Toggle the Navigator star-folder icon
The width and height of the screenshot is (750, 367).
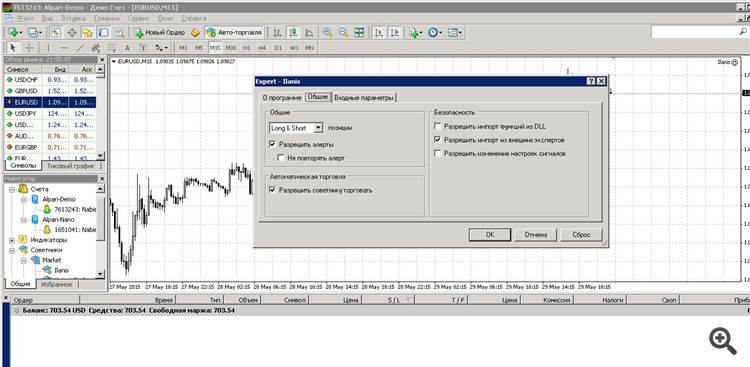88,33
